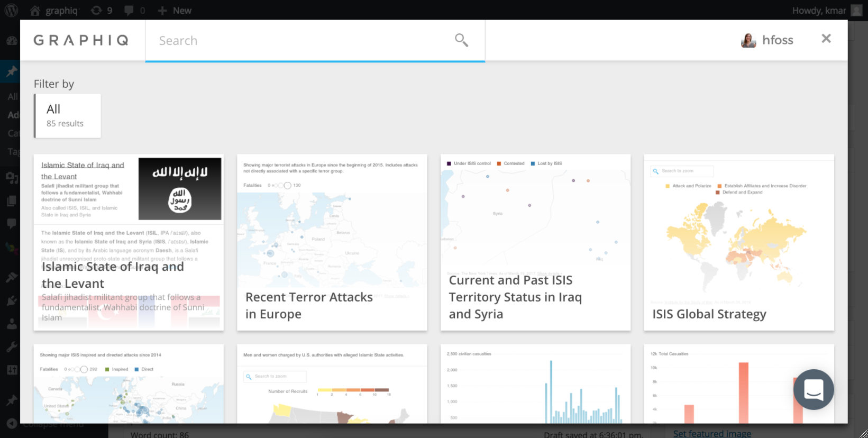Open ISIS Global Strategy card
Viewport: 868px width, 438px height.
[x=739, y=242]
